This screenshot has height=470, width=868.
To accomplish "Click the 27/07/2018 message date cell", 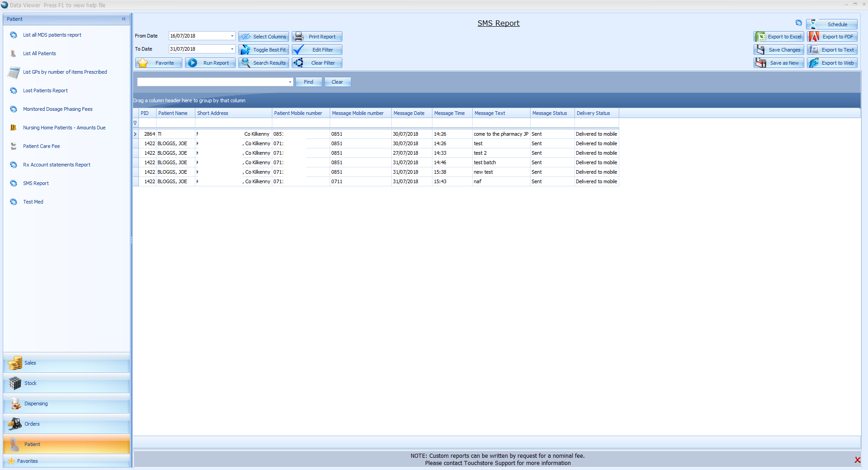I will (412, 153).
